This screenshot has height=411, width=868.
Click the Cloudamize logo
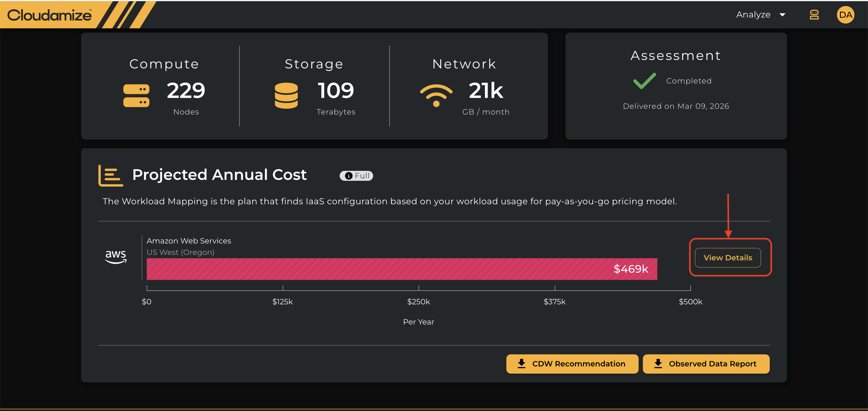pos(49,15)
